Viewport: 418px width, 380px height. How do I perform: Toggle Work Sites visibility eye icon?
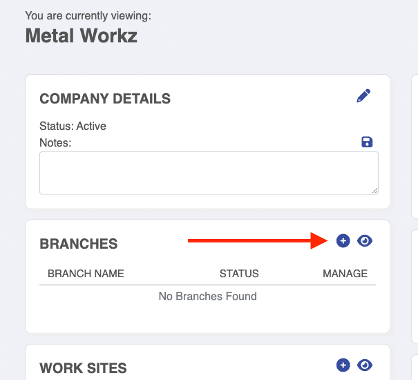(x=365, y=365)
